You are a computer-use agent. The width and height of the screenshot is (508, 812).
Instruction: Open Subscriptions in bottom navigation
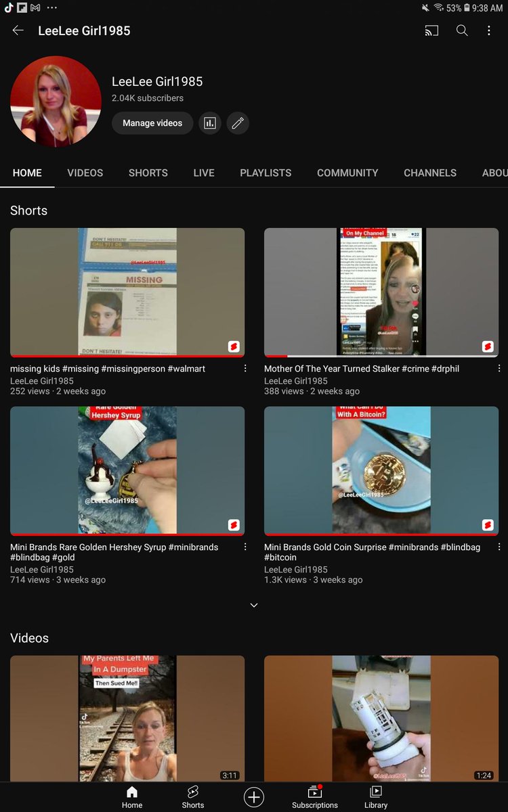coord(315,797)
